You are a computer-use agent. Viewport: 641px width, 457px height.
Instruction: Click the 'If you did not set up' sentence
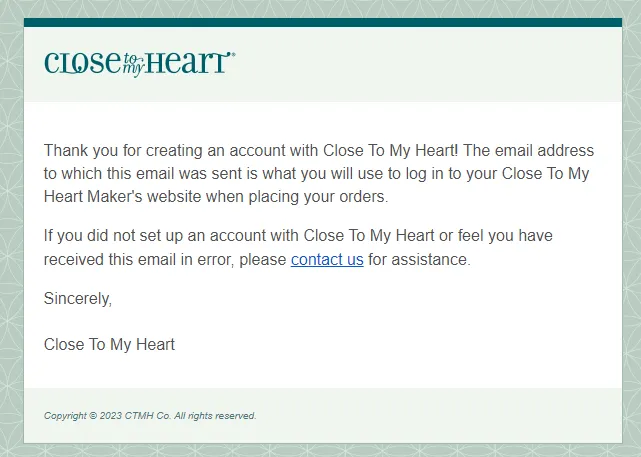(x=298, y=236)
